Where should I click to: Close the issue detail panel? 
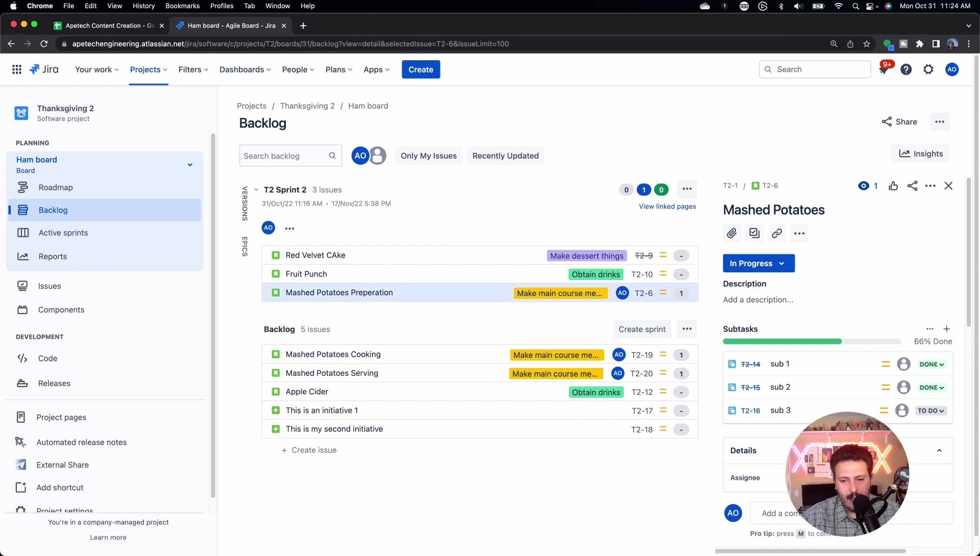pos(948,186)
